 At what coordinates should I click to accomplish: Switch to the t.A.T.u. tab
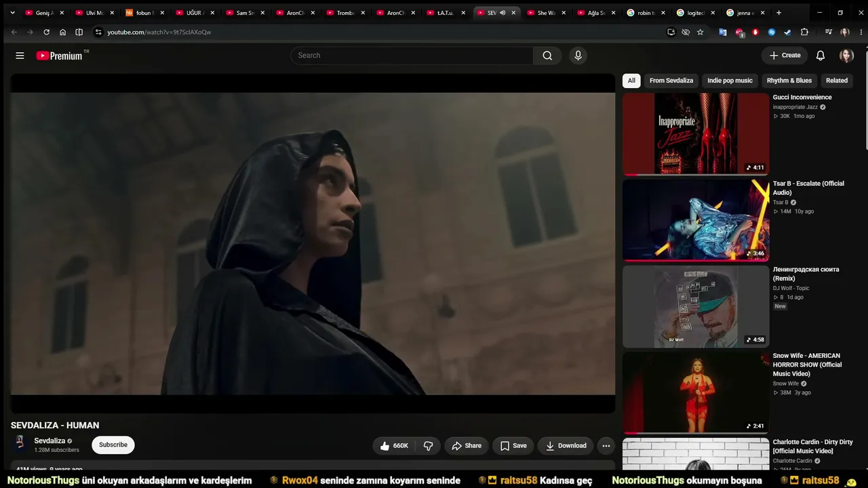446,13
